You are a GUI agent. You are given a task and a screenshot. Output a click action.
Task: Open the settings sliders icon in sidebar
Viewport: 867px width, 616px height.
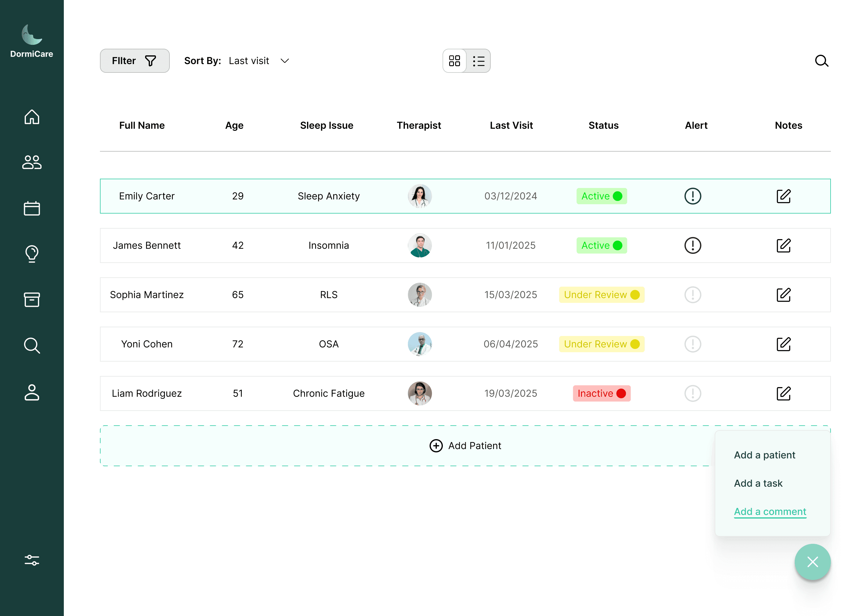(32, 560)
